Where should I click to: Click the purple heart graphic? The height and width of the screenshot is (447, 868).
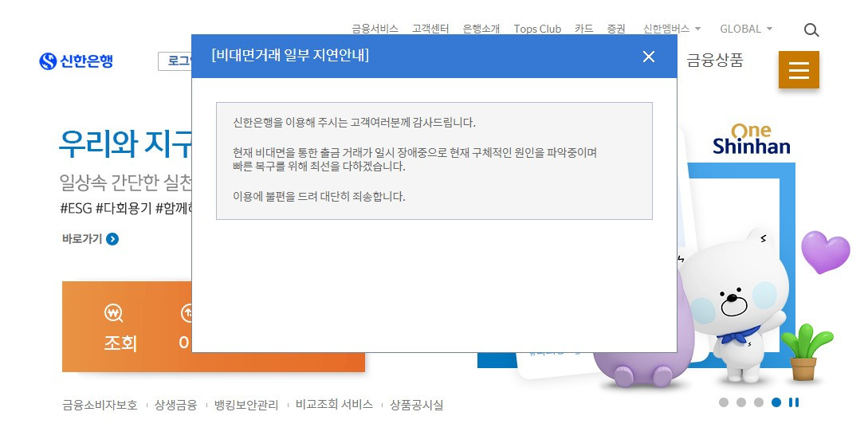click(x=825, y=251)
